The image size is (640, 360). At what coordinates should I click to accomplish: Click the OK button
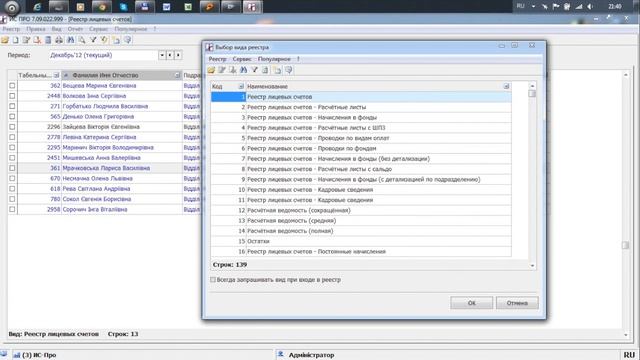tap(471, 303)
